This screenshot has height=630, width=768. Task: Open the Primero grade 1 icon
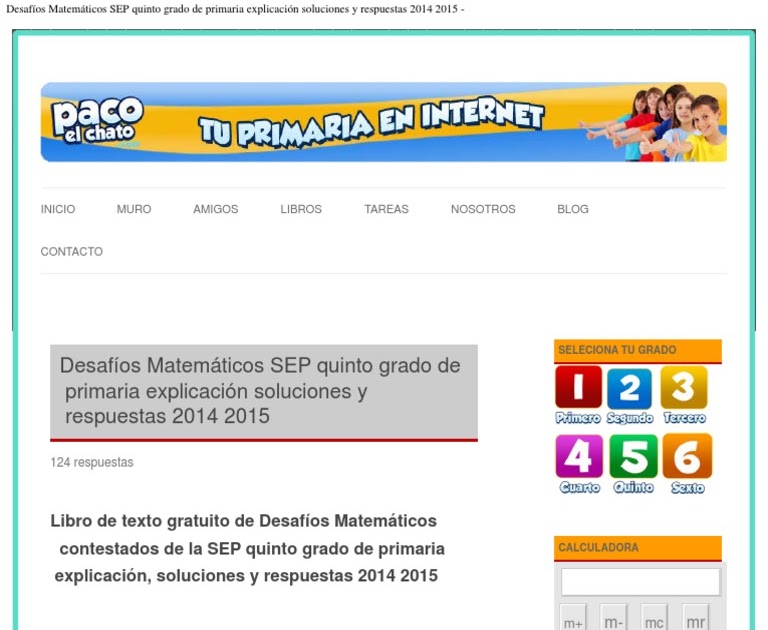[x=578, y=395]
